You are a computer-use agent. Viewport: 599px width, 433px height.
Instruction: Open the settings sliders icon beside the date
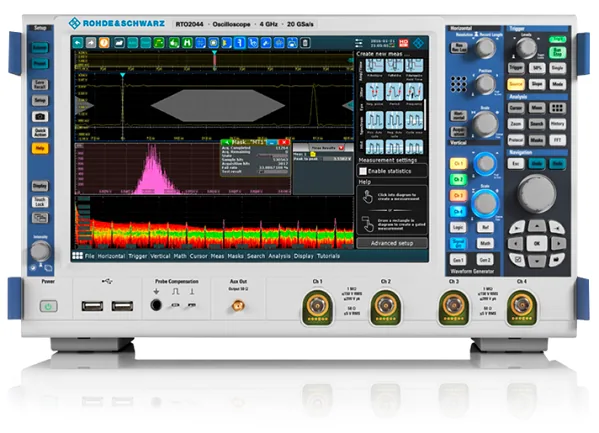coord(358,43)
